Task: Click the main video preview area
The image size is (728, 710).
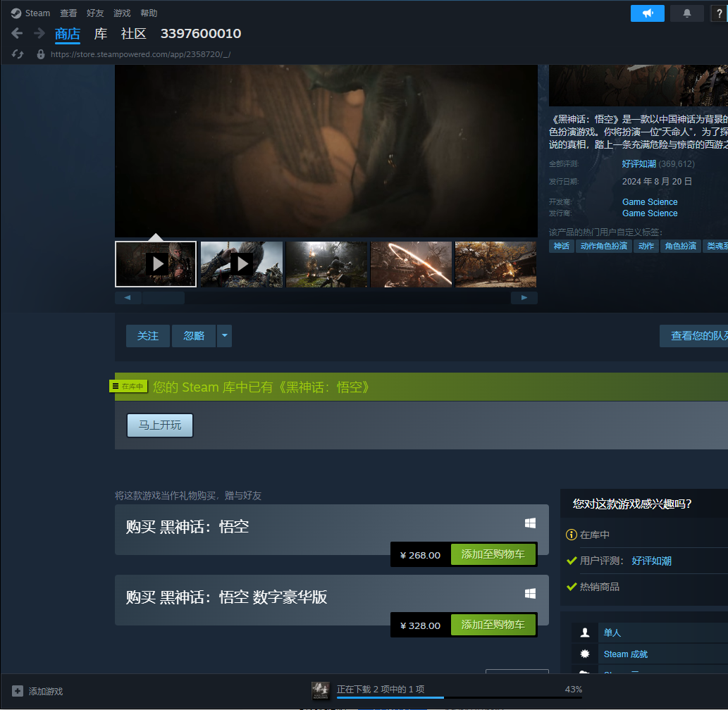Action: 326,151
